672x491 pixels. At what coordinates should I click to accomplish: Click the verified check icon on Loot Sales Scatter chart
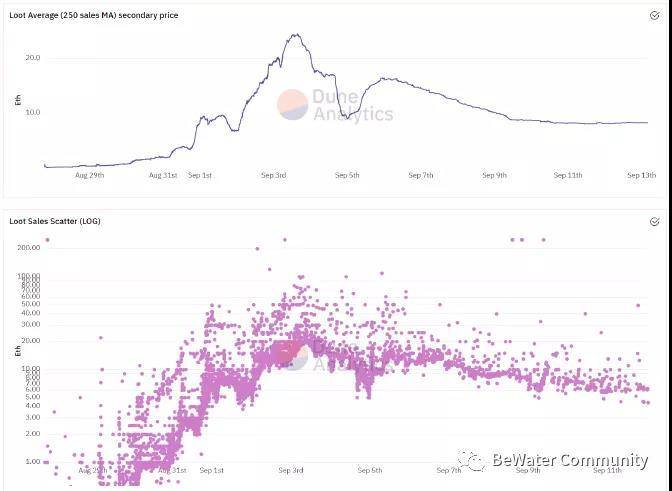pyautogui.click(x=654, y=221)
